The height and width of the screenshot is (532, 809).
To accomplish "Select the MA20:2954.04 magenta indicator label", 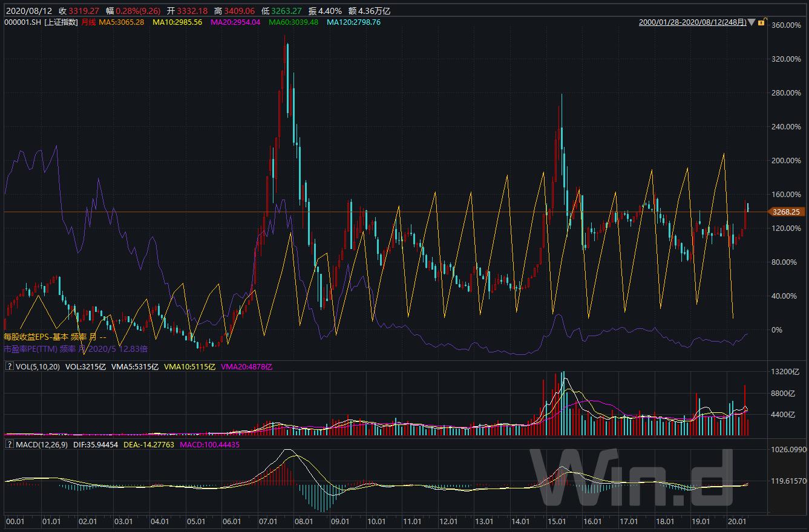I will click(235, 22).
